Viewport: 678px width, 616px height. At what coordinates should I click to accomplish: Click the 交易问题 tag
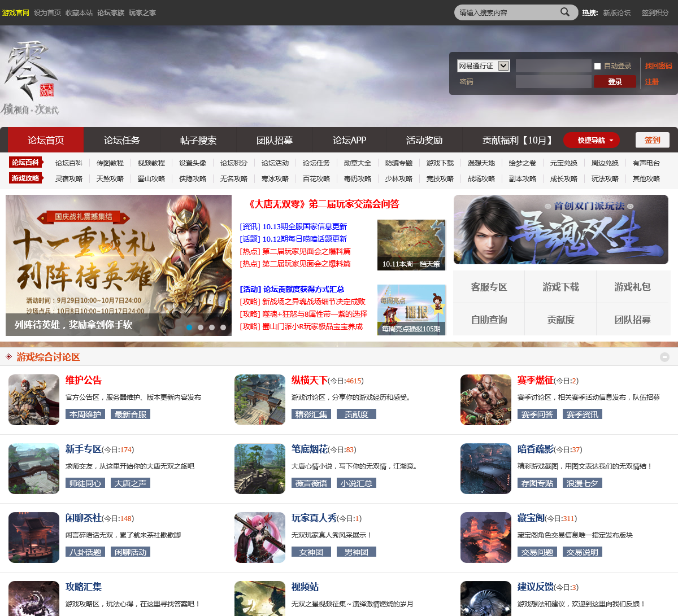[537, 552]
